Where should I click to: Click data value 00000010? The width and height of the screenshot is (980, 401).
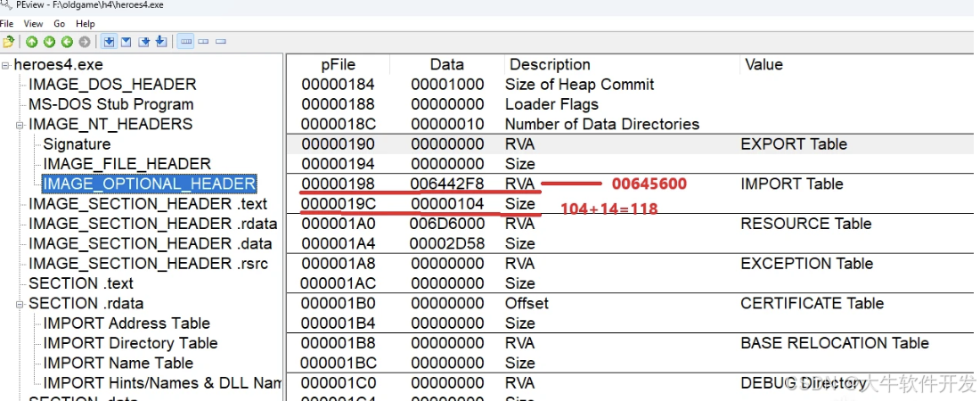447,125
